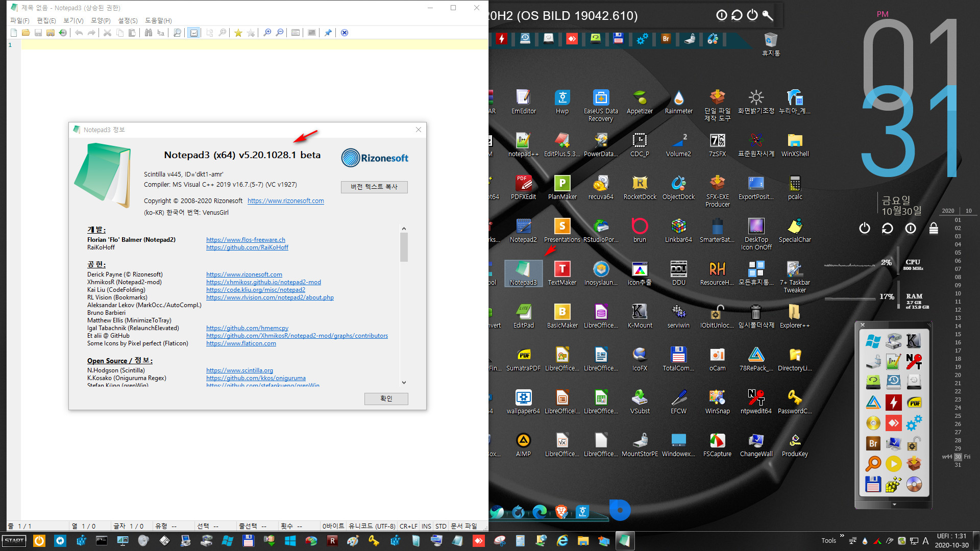Toggle always-on-top with the blue pin icon

(x=328, y=33)
